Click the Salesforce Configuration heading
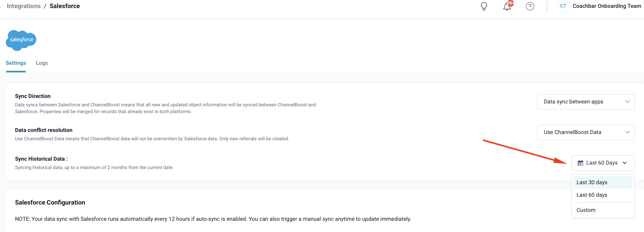644x232 pixels. 50,202
